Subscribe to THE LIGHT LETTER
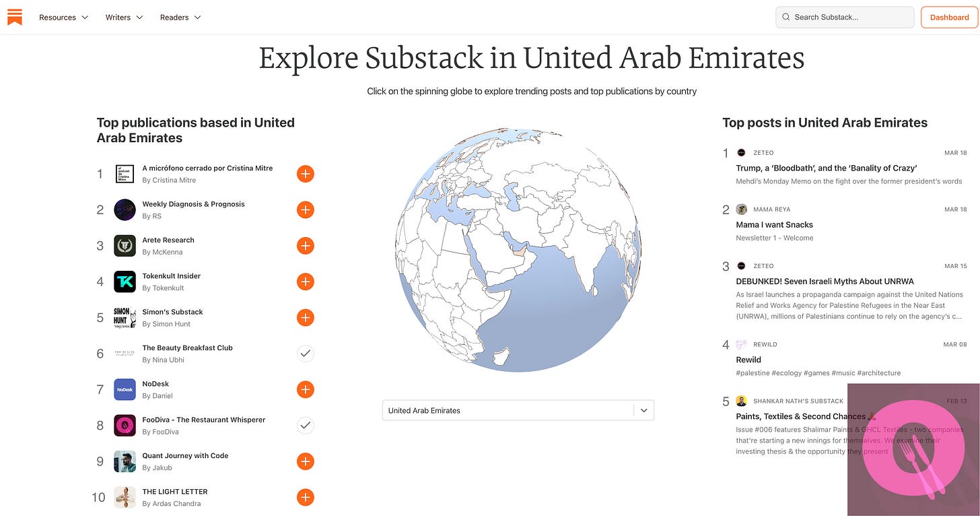The height and width of the screenshot is (516, 980). (x=306, y=497)
